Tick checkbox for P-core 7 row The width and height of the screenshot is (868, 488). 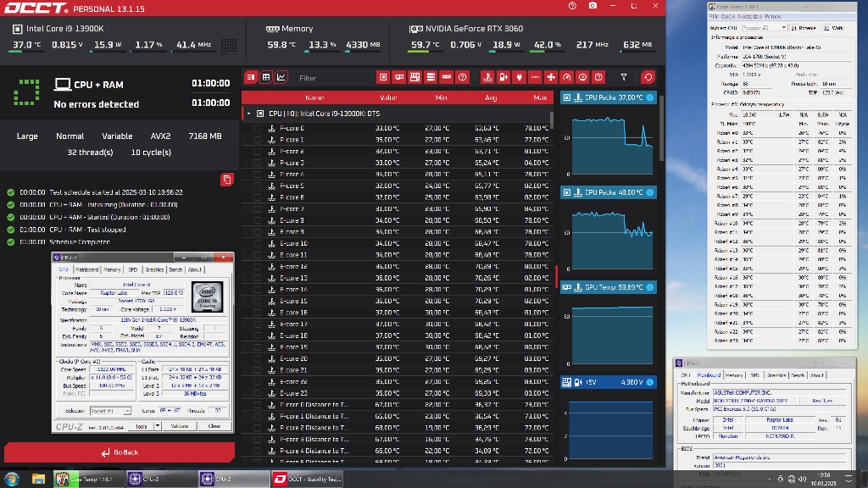coord(257,209)
